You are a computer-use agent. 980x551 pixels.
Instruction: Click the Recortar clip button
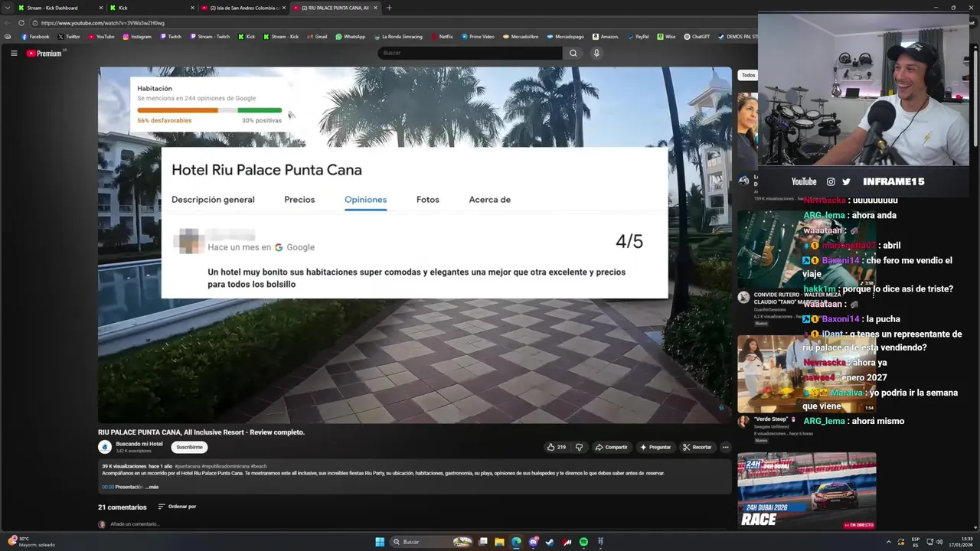(x=697, y=447)
